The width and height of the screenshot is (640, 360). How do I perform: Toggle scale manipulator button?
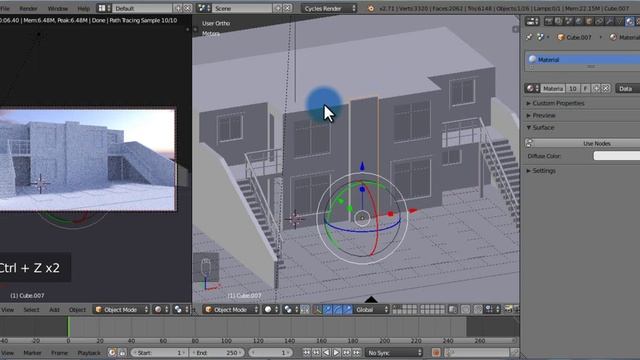coord(348,309)
